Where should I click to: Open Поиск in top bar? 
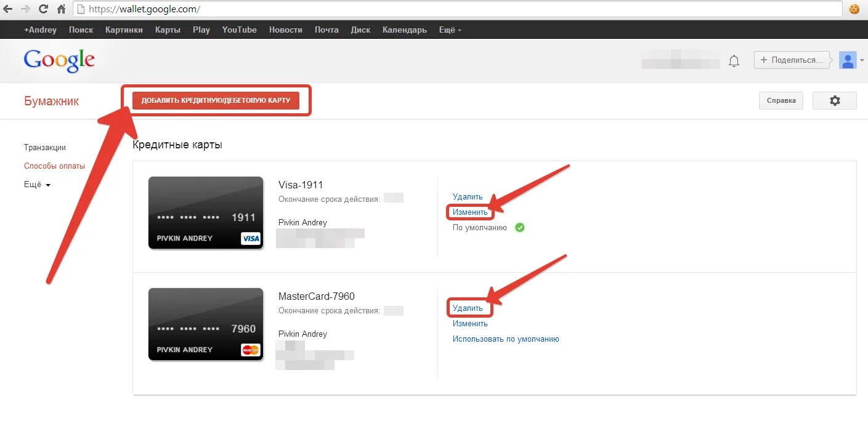[x=81, y=30]
